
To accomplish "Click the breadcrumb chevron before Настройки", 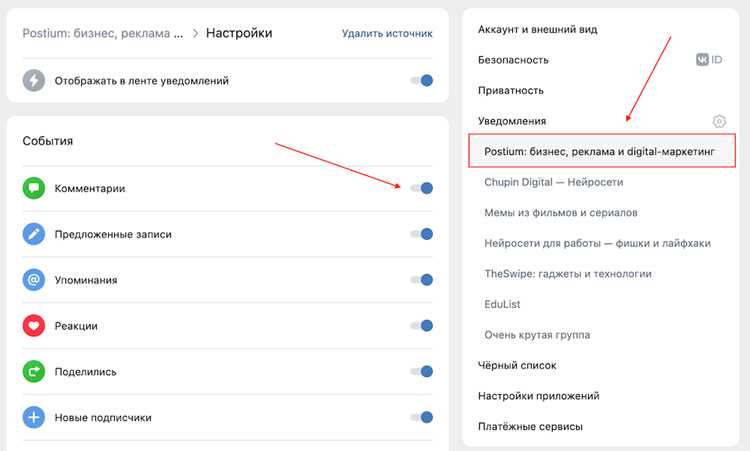I will [x=195, y=33].
